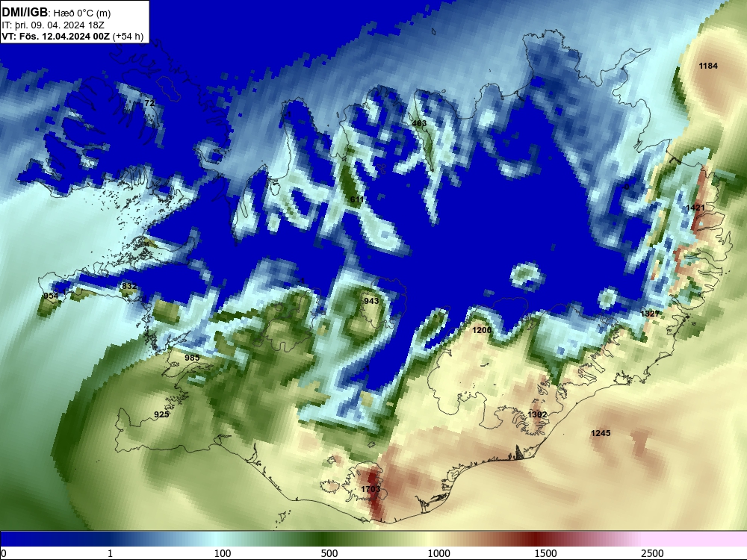Screen dimensions: 747x560
Task: Click the map value 1703 in the south
Action: click(x=371, y=489)
